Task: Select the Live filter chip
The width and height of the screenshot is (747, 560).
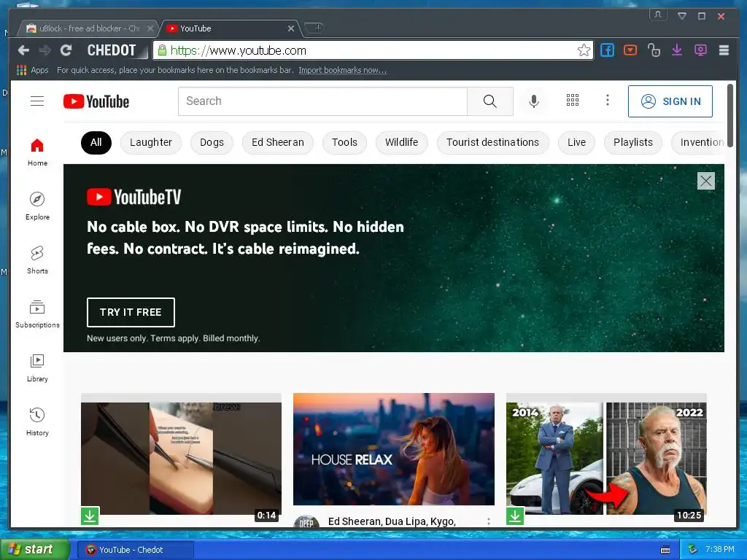Action: 576,142
